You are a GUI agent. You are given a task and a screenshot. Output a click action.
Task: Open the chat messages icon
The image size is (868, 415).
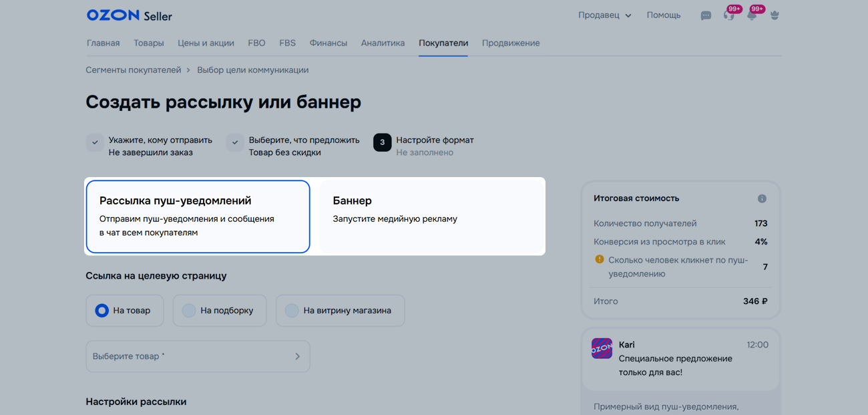[x=706, y=15]
